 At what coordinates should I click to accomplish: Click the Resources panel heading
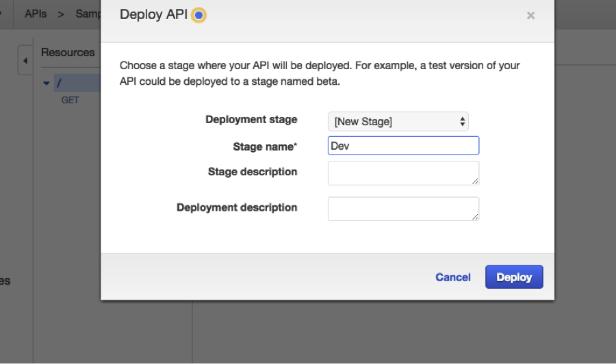68,53
